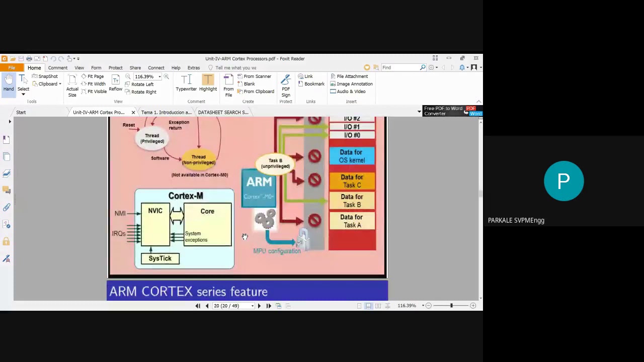Viewport: 644px width, 362px height.
Task: Create PDF From Clipboard
Action: tap(256, 92)
